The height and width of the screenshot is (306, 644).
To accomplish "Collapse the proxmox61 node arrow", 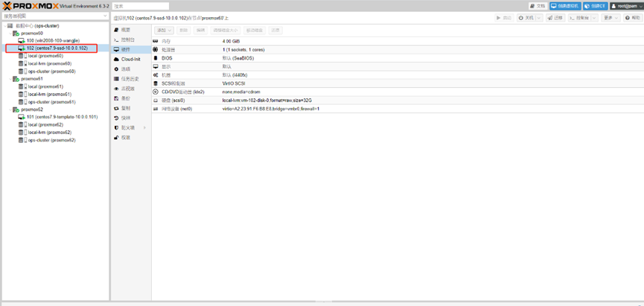I will (x=10, y=79).
